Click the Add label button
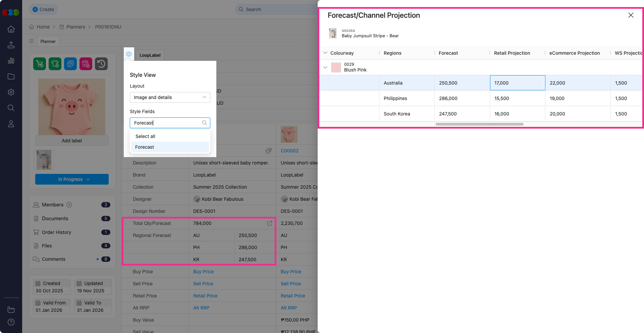 72,141
